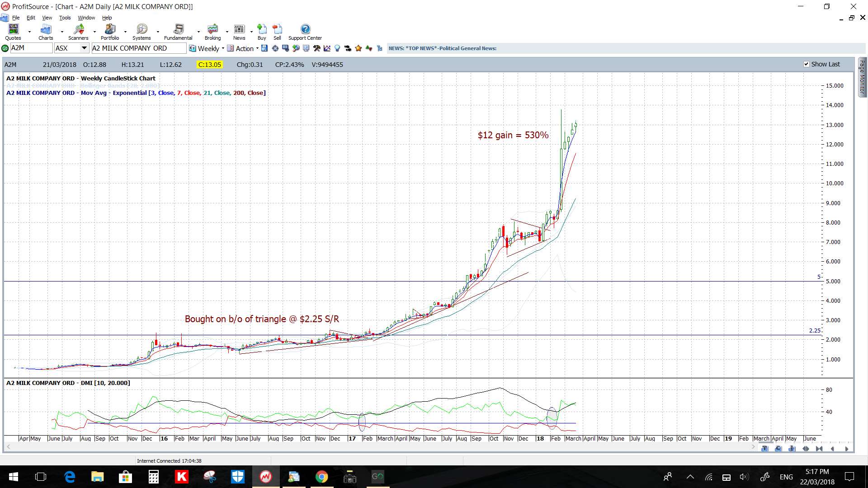This screenshot has height=488, width=868.
Task: Open the Systems tool
Action: click(142, 32)
